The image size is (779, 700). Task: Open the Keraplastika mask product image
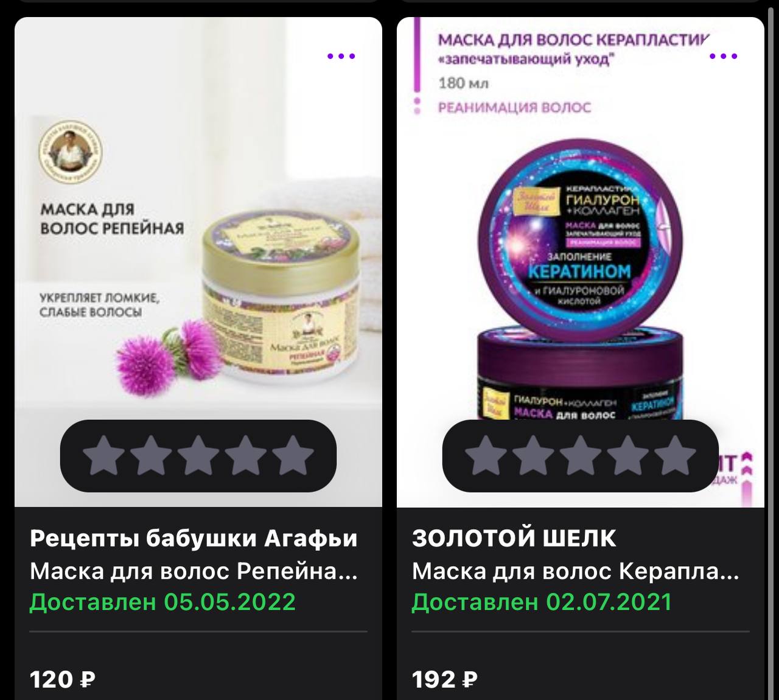coord(581,262)
